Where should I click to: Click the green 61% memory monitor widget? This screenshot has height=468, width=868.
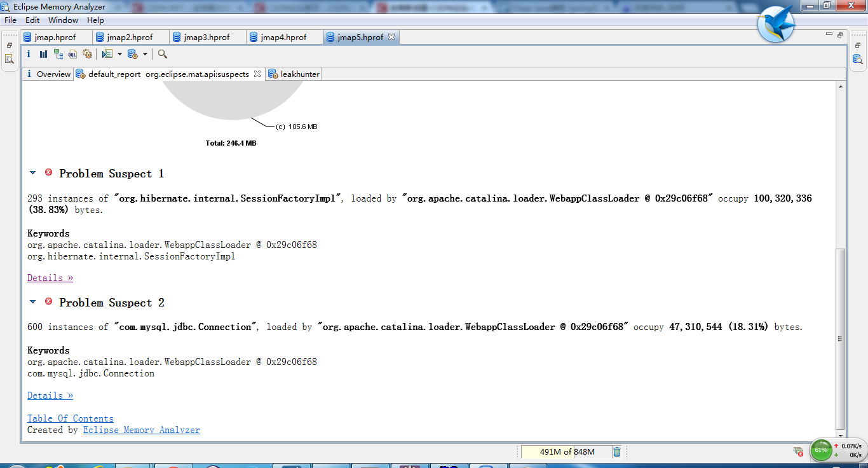point(821,450)
